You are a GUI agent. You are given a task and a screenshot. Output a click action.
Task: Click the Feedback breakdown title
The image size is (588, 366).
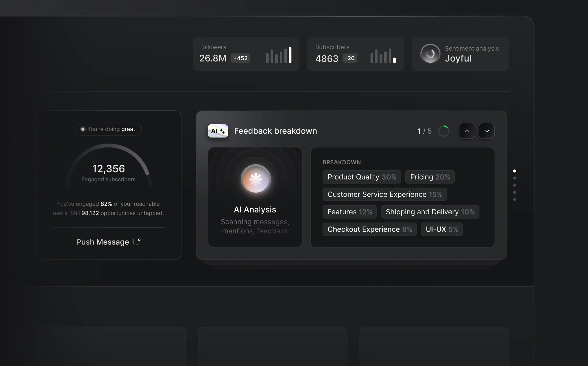[275, 131]
